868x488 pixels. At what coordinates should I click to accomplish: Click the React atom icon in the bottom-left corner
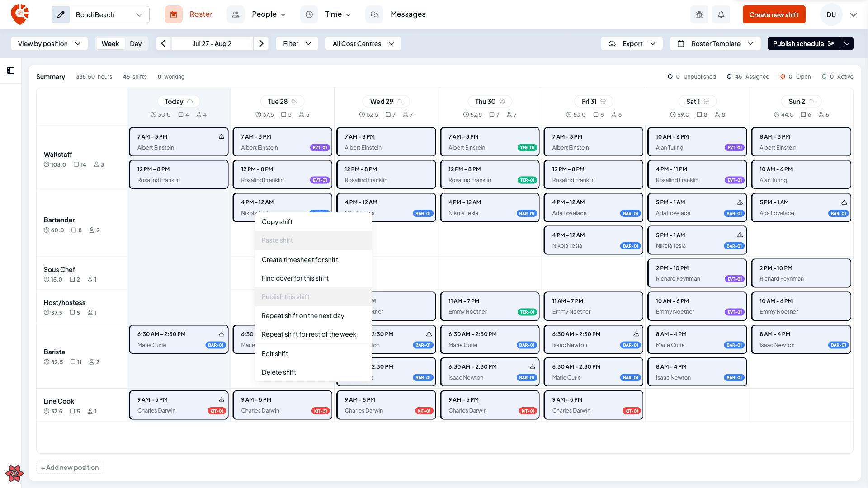click(x=14, y=473)
